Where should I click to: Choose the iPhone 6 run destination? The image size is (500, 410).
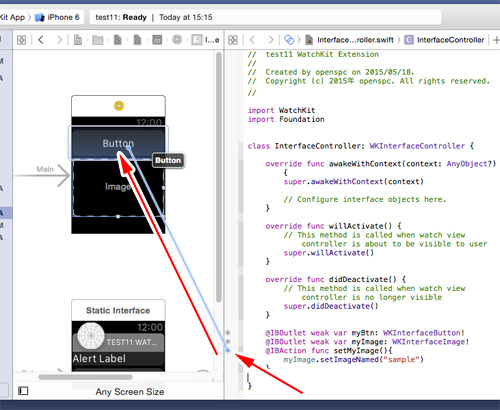pyautogui.click(x=57, y=17)
